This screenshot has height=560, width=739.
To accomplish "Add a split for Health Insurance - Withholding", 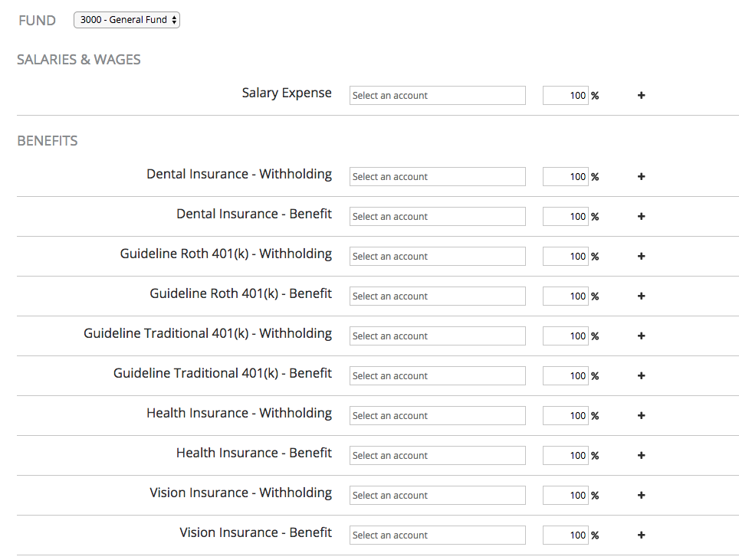I will (x=641, y=415).
